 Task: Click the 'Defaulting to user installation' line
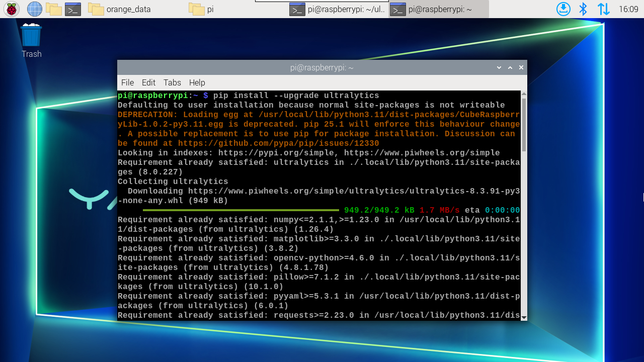tap(311, 105)
